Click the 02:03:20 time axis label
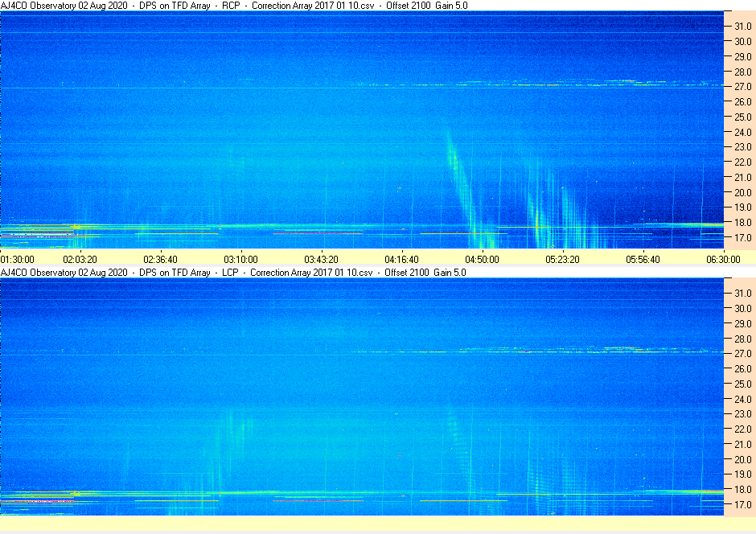The height and width of the screenshot is (534, 756). [x=80, y=259]
